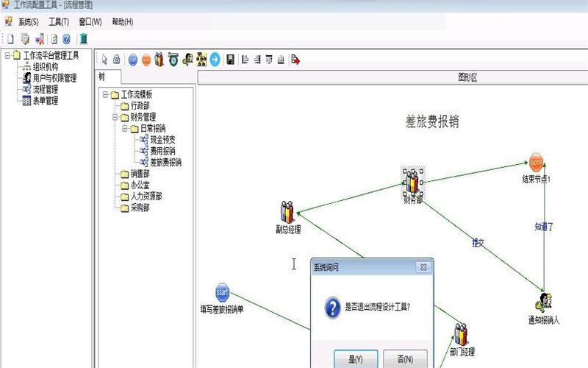Select the 差旅费报销 workflow item

(166, 162)
